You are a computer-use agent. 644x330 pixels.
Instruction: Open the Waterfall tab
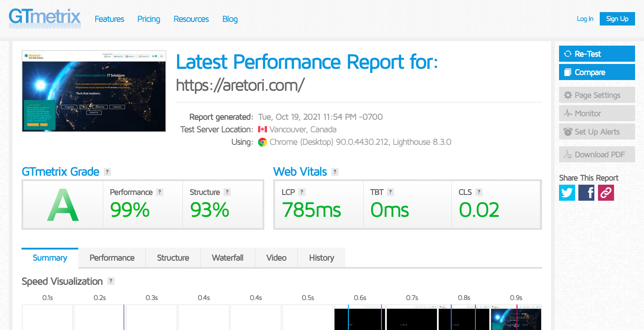[228, 258]
